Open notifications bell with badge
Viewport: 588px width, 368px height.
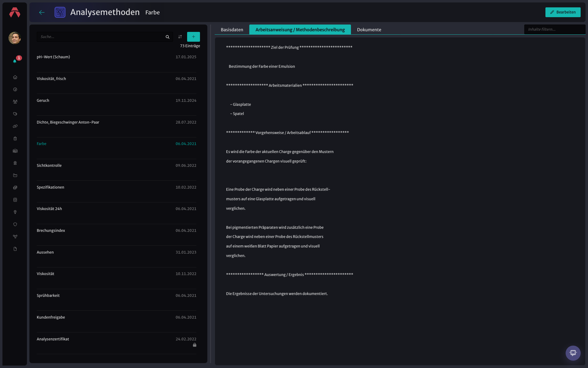tap(15, 61)
